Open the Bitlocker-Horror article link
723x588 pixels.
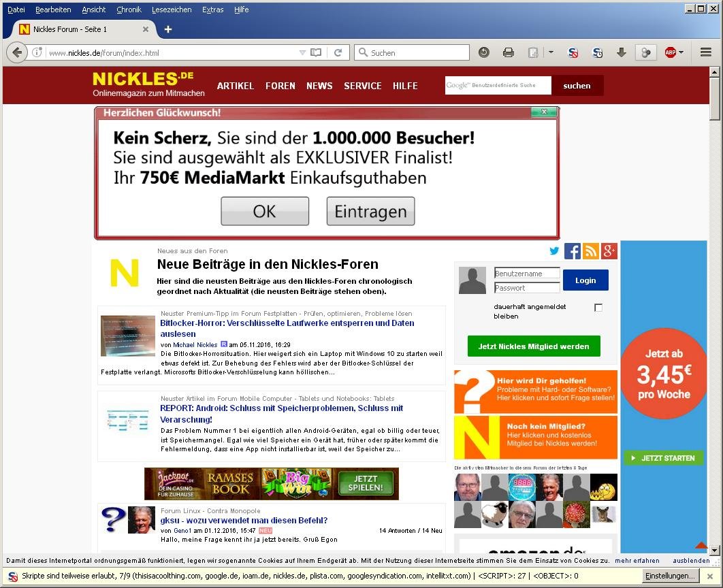[287, 328]
